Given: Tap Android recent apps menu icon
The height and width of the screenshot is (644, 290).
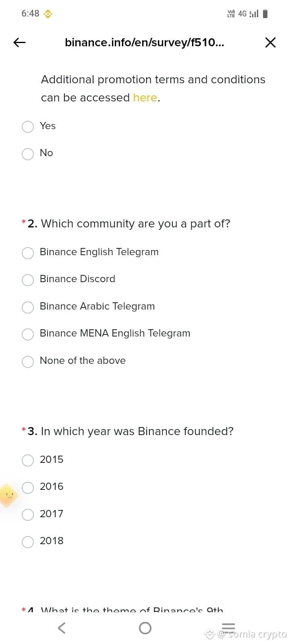Looking at the screenshot, I should pyautogui.click(x=228, y=627).
